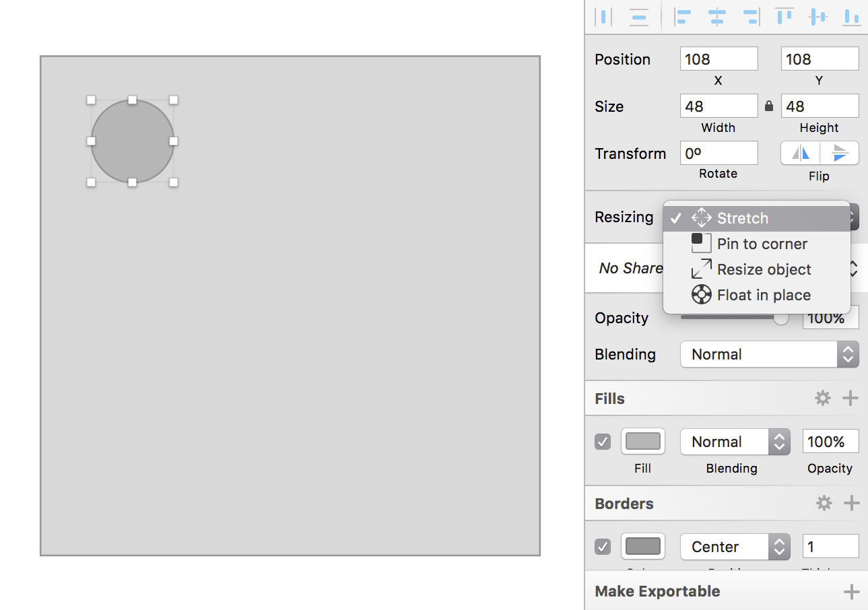868x610 pixels.
Task: Click the Align Left icon
Action: [683, 17]
